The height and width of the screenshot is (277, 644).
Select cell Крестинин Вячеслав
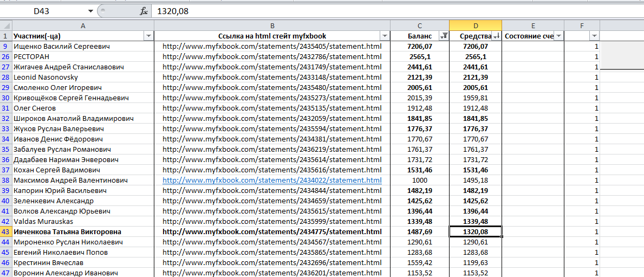[83, 262]
